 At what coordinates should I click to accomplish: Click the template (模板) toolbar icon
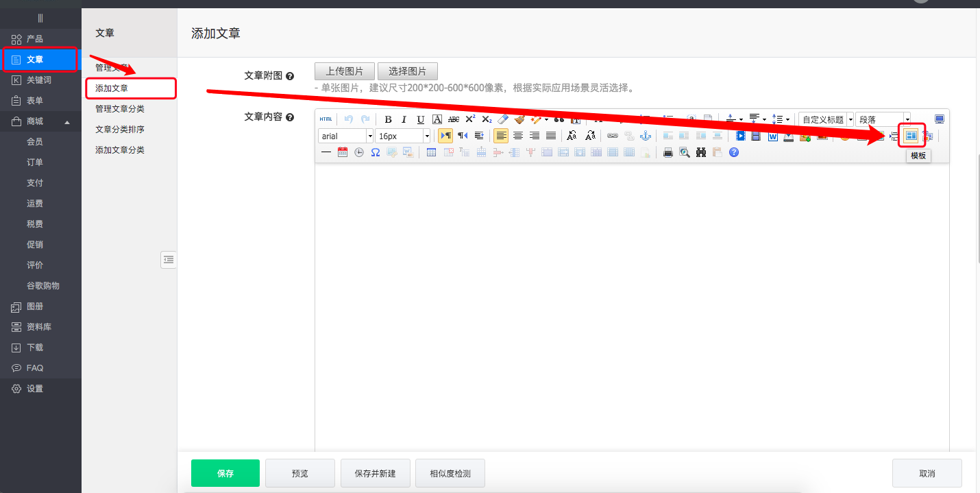[911, 136]
